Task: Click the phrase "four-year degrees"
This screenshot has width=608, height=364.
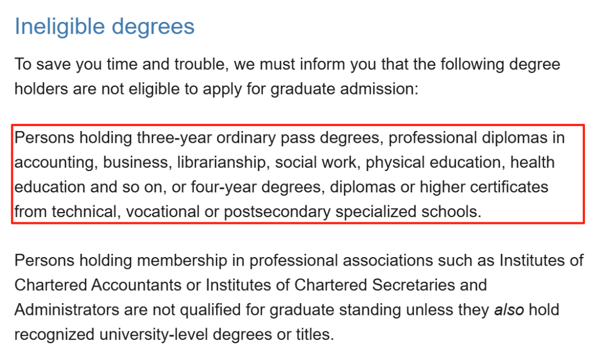Action: pyautogui.click(x=256, y=187)
